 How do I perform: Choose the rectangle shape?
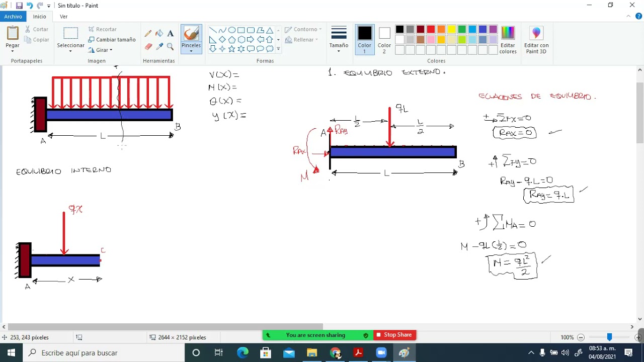coord(241,30)
